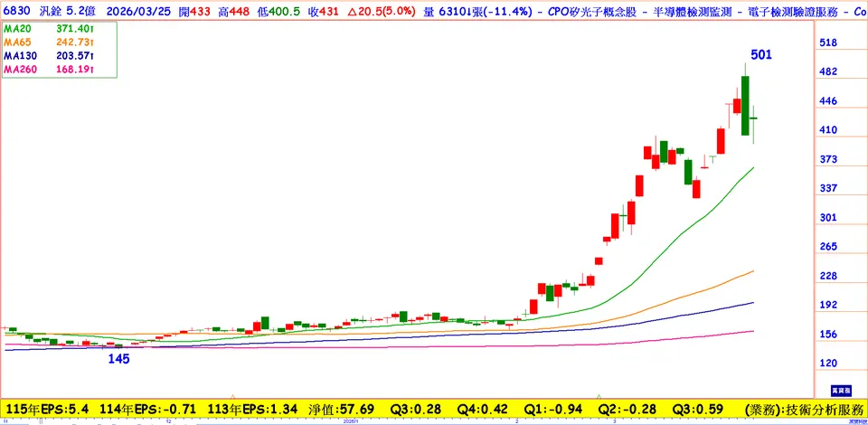Click the orange triangle marker on chart baseline

pos(233,396)
